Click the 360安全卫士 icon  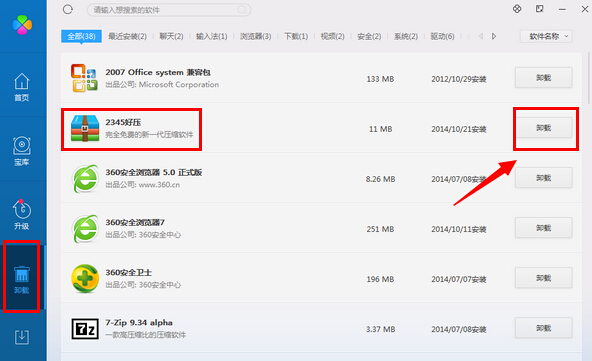(x=85, y=279)
